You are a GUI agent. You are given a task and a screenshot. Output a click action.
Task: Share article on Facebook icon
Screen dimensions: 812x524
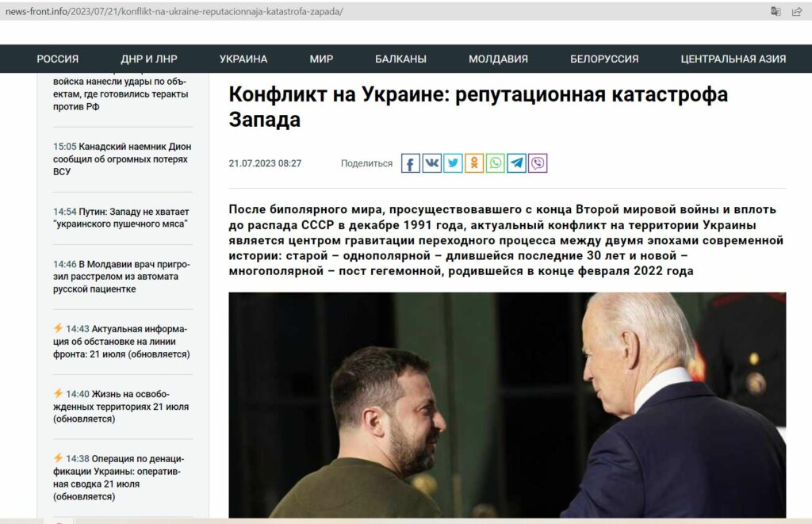(411, 163)
